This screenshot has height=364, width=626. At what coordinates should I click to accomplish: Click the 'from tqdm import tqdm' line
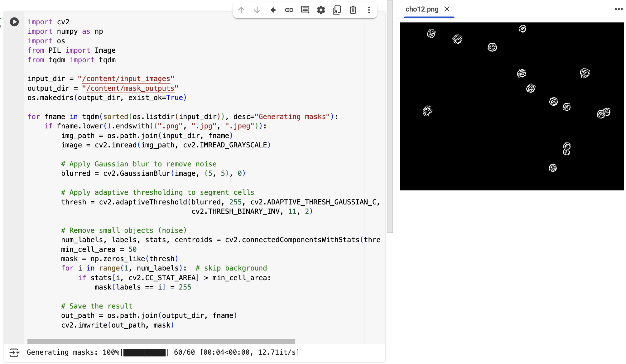(x=72, y=60)
